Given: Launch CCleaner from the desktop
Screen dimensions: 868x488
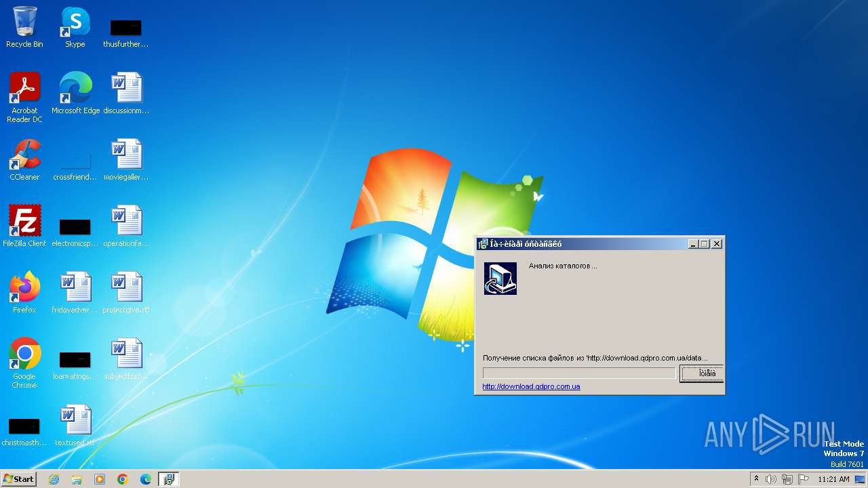Looking at the screenshot, I should coord(24,160).
